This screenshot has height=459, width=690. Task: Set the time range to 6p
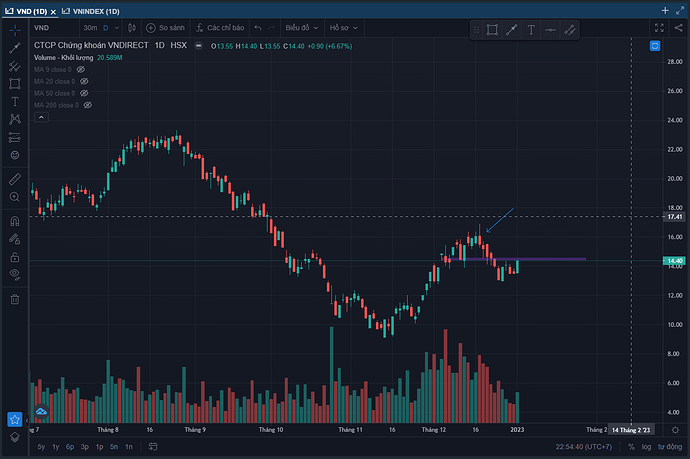[x=70, y=447]
